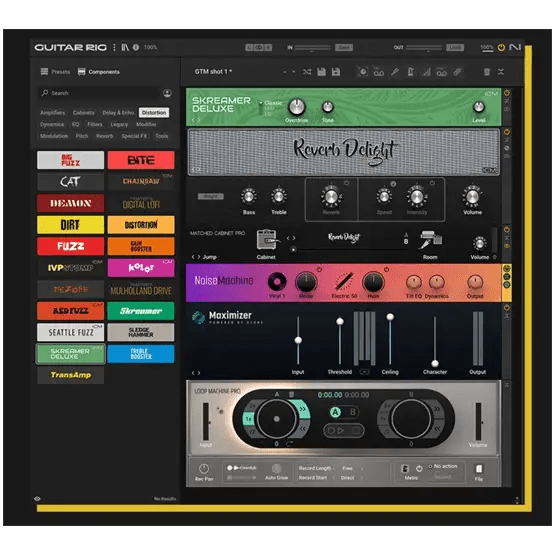555x555 pixels.
Task: Click the component Search field
Action: click(x=99, y=93)
